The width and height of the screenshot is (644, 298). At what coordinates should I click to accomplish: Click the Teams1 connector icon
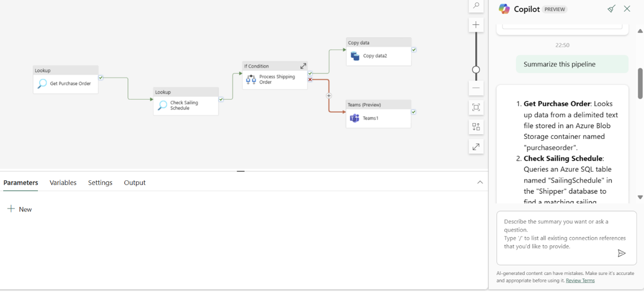[354, 118]
